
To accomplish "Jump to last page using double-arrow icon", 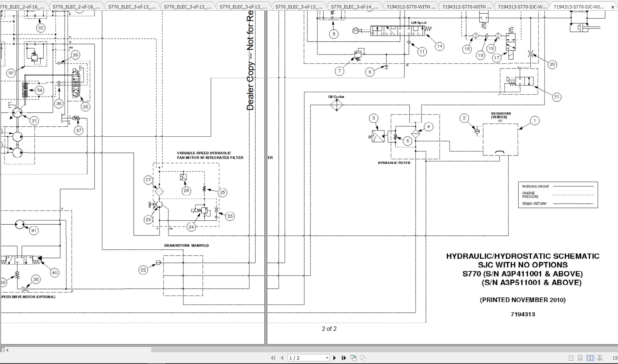I will click(x=343, y=358).
